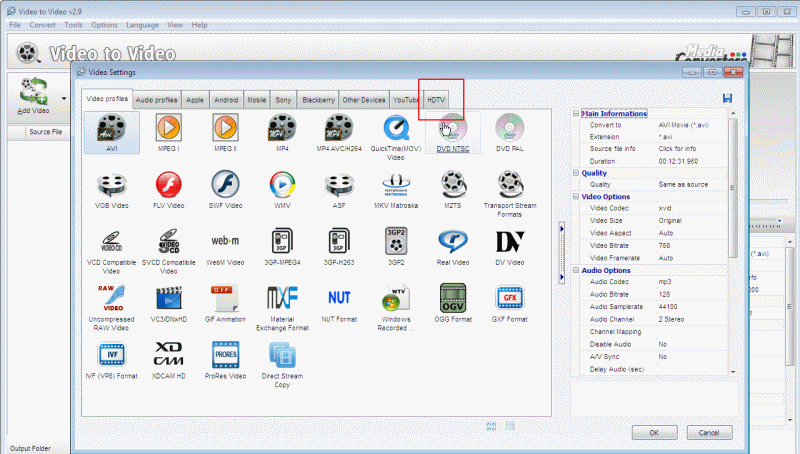Pick the Real Video profile
Viewport: 800px width, 454px height.
pyautogui.click(x=453, y=241)
